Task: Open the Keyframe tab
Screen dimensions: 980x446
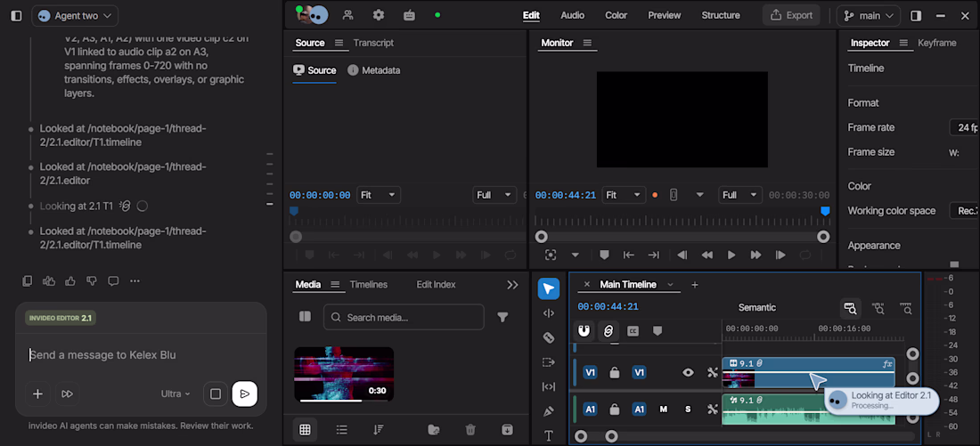Action: click(937, 43)
